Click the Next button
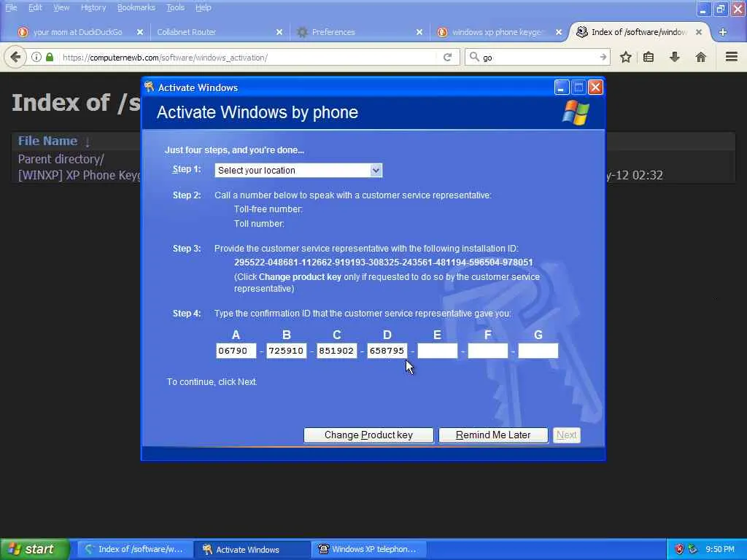Screen dimensions: 747x560 pos(566,435)
